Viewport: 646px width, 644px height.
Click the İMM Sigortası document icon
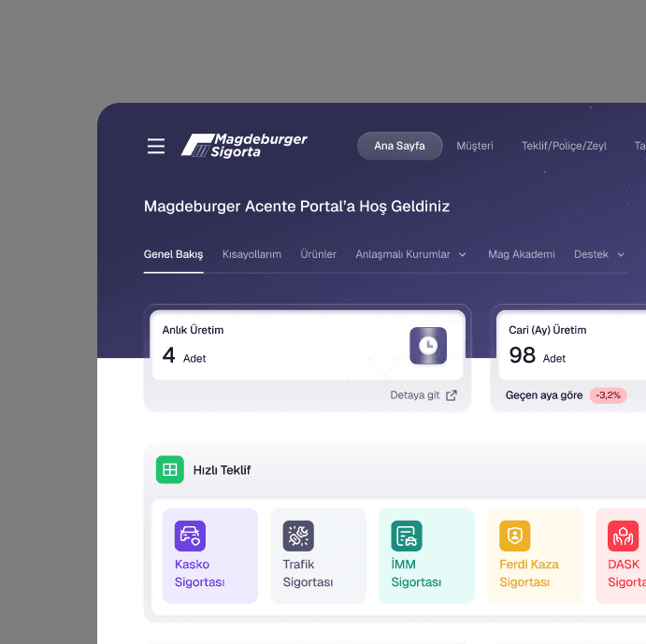click(x=407, y=536)
